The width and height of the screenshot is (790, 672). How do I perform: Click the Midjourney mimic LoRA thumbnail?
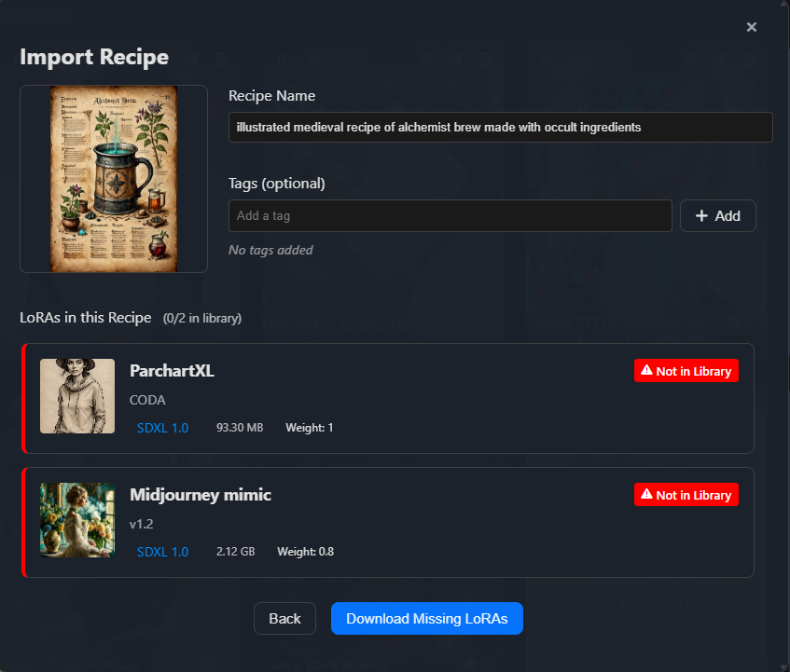pyautogui.click(x=77, y=520)
